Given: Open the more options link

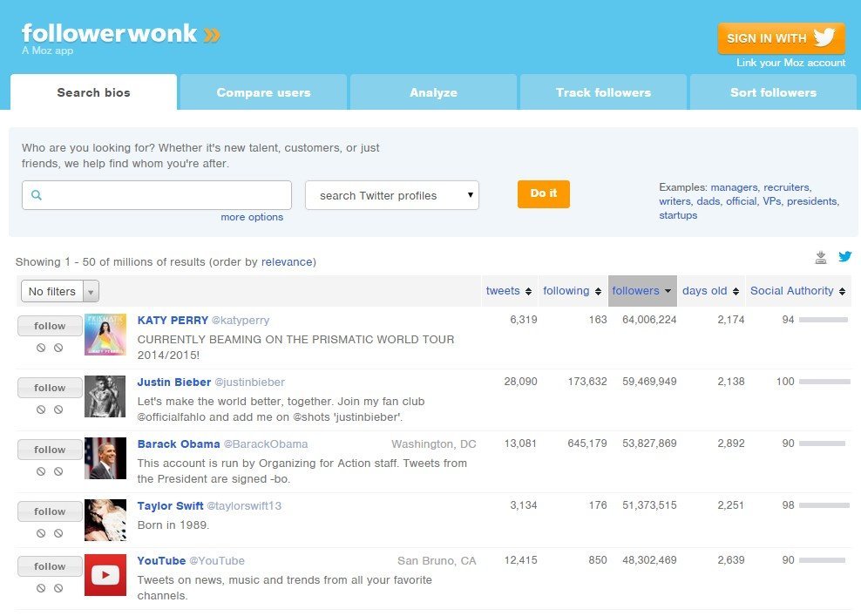Looking at the screenshot, I should click(252, 217).
